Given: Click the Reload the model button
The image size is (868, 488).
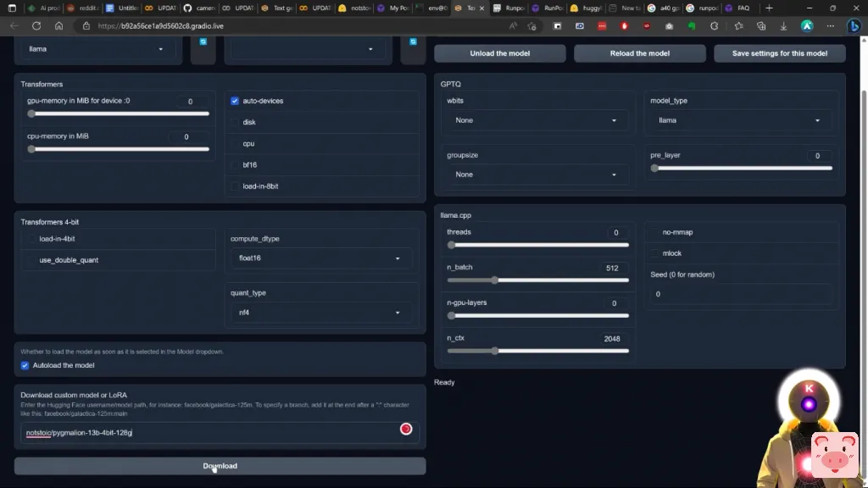Looking at the screenshot, I should pyautogui.click(x=639, y=53).
